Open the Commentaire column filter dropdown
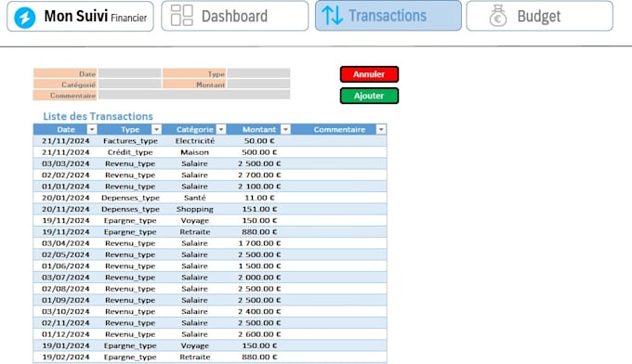Screen dimensions: 632x364 click(381, 129)
